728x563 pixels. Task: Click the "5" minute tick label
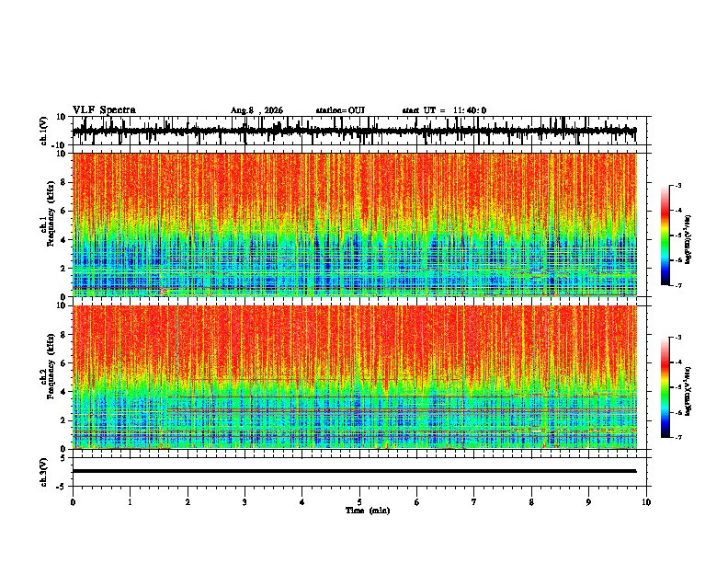pos(359,502)
